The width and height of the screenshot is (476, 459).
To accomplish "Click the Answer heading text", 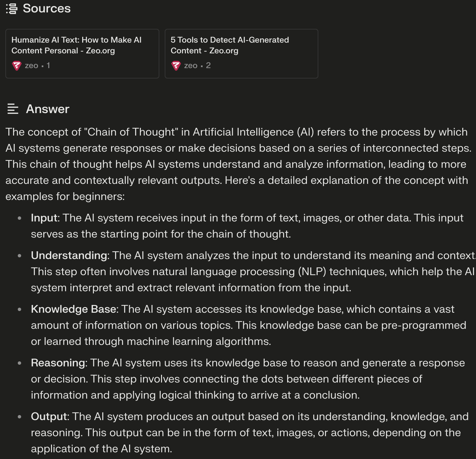I will tap(48, 109).
